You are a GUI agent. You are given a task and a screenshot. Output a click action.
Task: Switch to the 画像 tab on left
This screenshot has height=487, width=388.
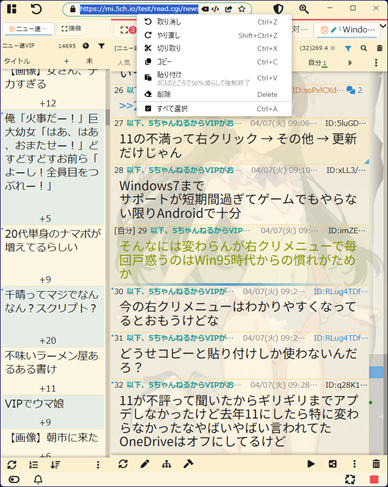tap(71, 29)
